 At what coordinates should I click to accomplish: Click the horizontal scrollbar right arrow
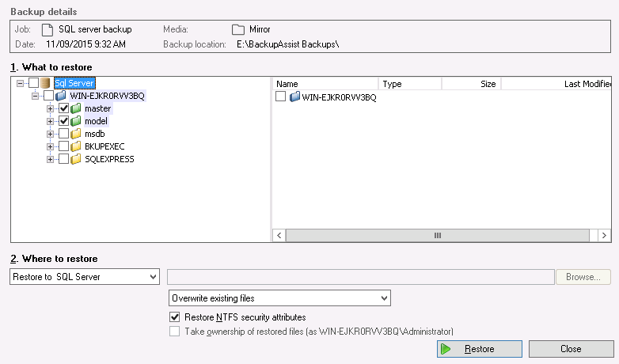604,235
